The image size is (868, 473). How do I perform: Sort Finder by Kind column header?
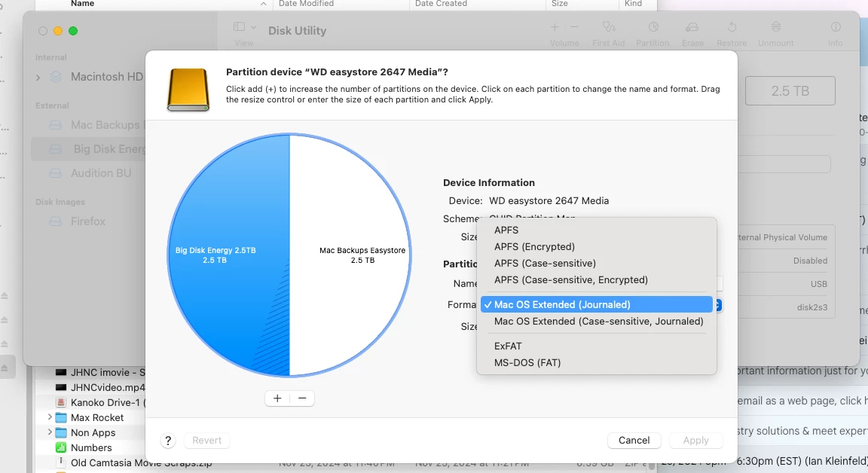point(633,4)
